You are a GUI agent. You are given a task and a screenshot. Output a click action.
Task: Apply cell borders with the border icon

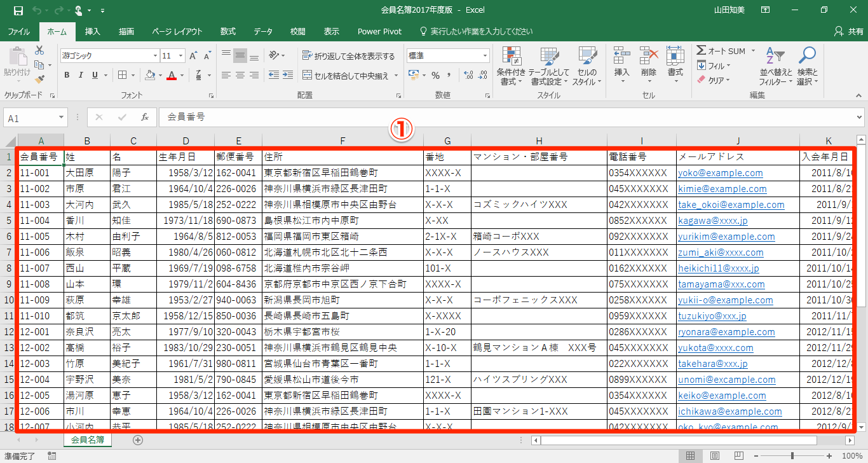click(x=122, y=76)
